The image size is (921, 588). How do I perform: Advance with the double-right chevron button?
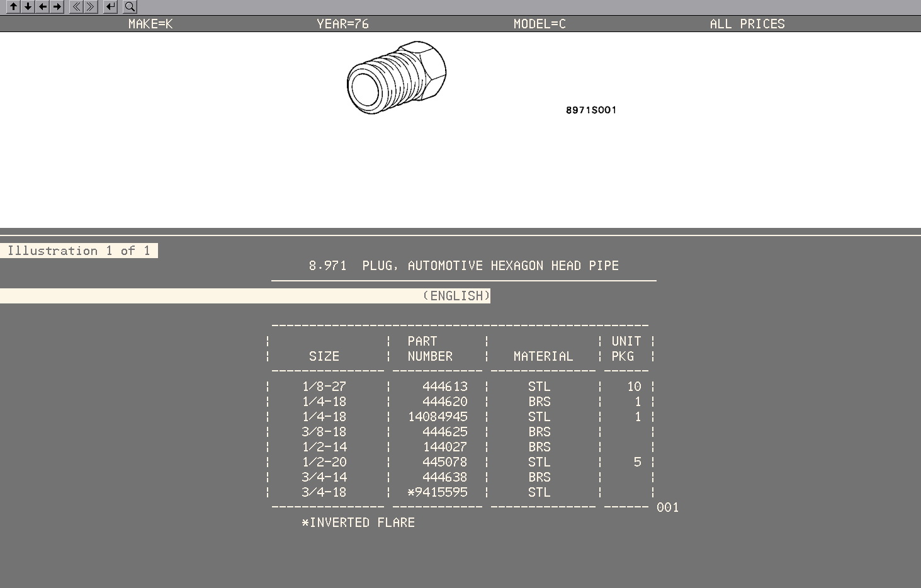[x=91, y=7]
